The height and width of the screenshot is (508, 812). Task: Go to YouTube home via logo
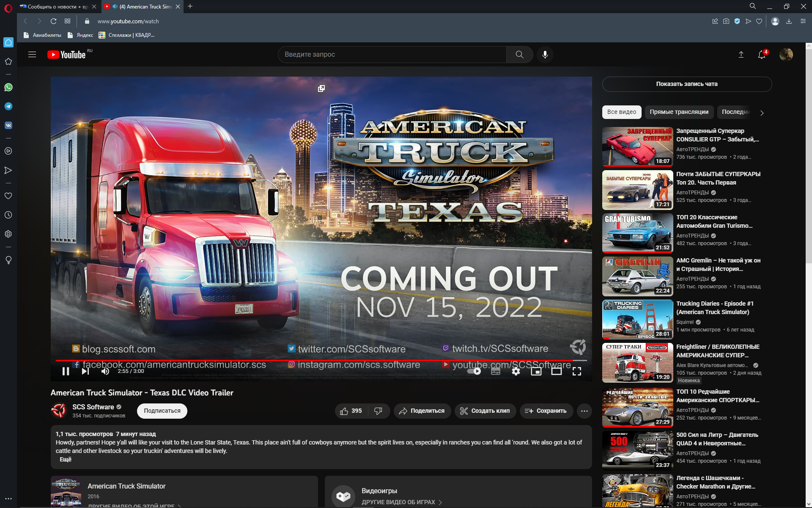(x=67, y=55)
